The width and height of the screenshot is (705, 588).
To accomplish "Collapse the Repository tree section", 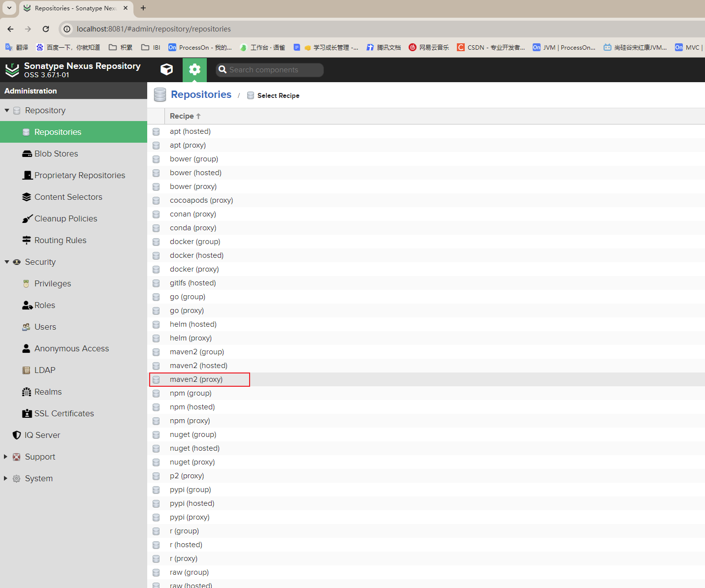I will coord(7,110).
